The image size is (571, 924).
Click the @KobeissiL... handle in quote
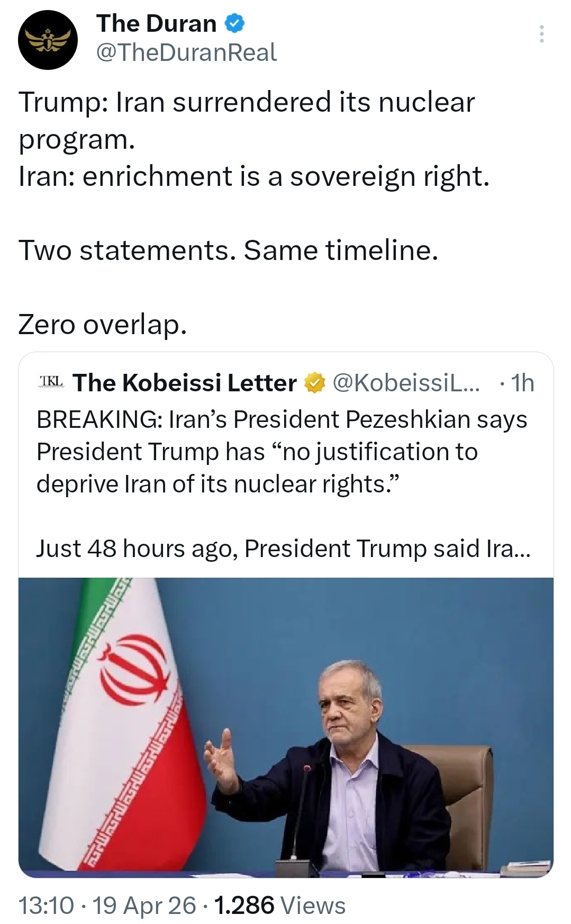405,383
